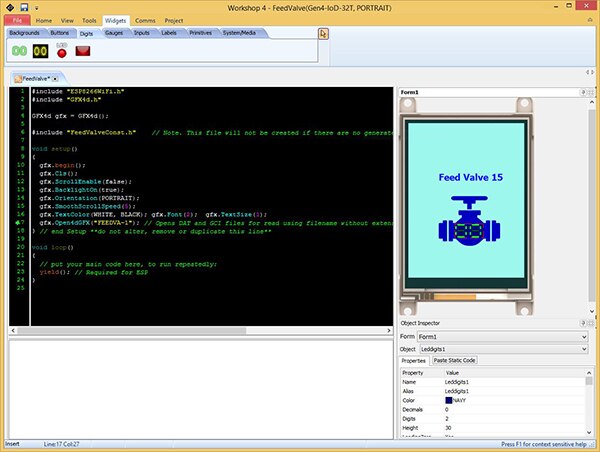Choose the red LED indicator widget
Viewport: 600px width, 452px height.
(x=62, y=50)
